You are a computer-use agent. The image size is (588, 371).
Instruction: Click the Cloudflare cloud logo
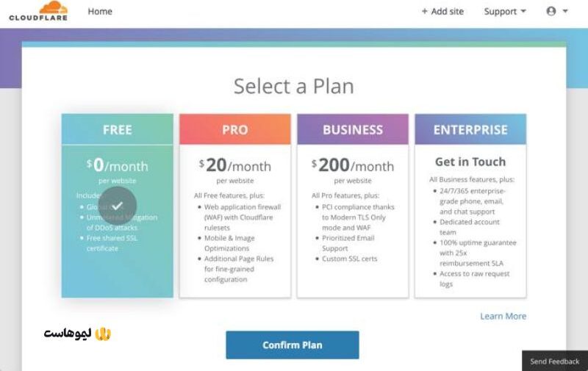click(x=38, y=11)
